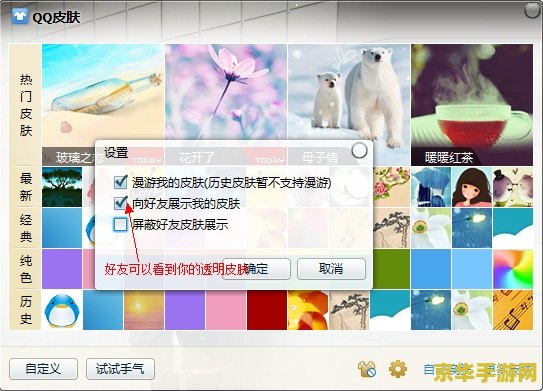Open the 纯色 skin category
Viewport: 543px width, 391px height.
26,269
